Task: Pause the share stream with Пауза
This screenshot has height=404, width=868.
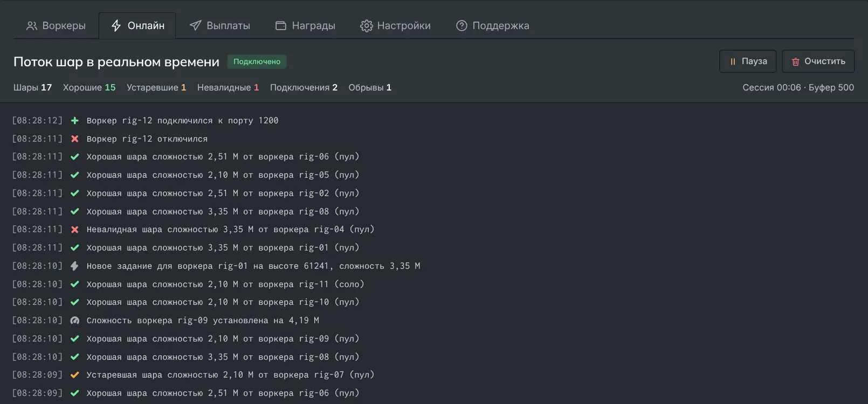Action: click(x=748, y=61)
